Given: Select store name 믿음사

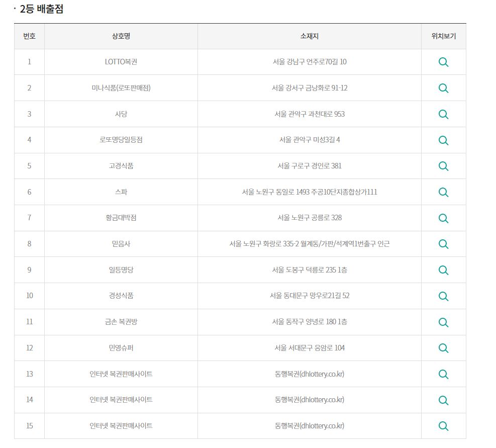Looking at the screenshot, I should click(121, 244).
